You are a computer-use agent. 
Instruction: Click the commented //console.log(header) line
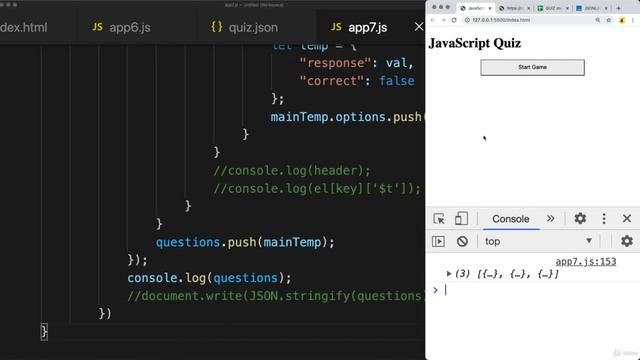pyautogui.click(x=292, y=171)
